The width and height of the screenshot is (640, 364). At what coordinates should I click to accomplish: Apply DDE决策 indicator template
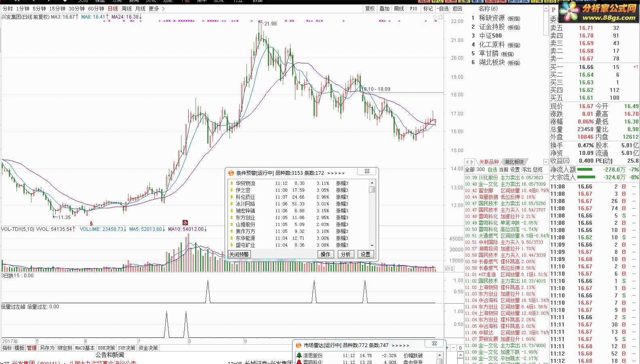click(x=107, y=348)
